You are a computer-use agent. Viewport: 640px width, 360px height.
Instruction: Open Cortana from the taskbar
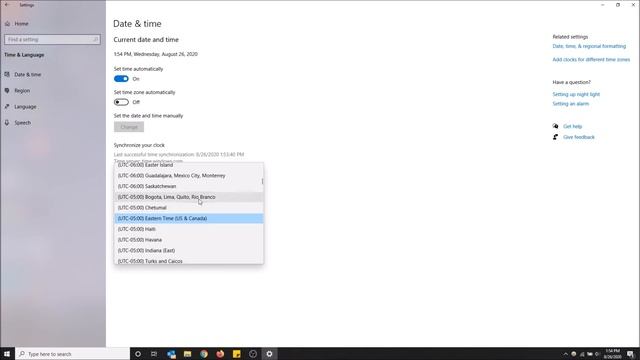click(x=138, y=354)
